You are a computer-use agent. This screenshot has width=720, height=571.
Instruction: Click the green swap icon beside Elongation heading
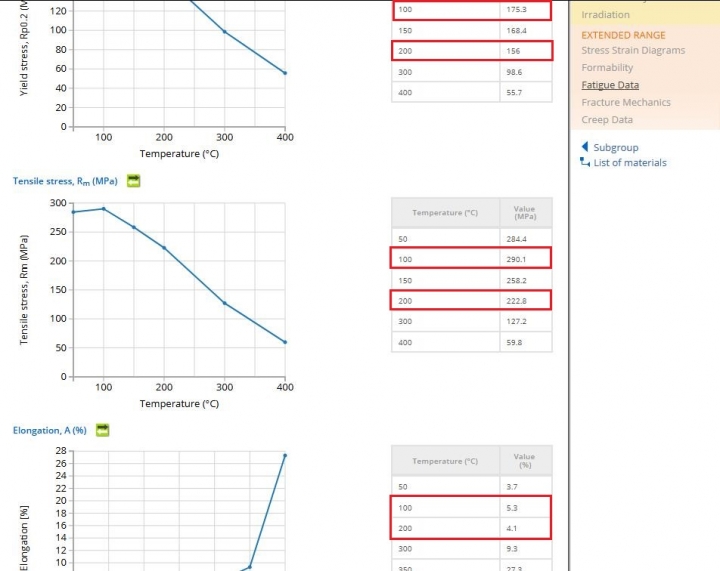tap(102, 430)
